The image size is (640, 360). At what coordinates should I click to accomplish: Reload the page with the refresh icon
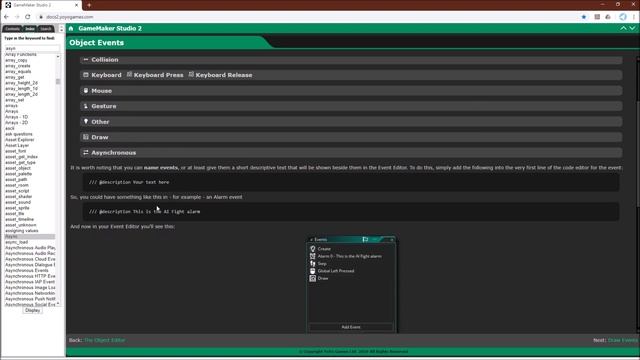27,17
